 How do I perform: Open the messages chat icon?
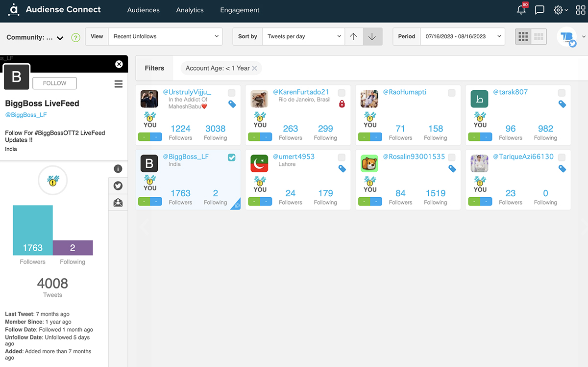click(x=539, y=10)
